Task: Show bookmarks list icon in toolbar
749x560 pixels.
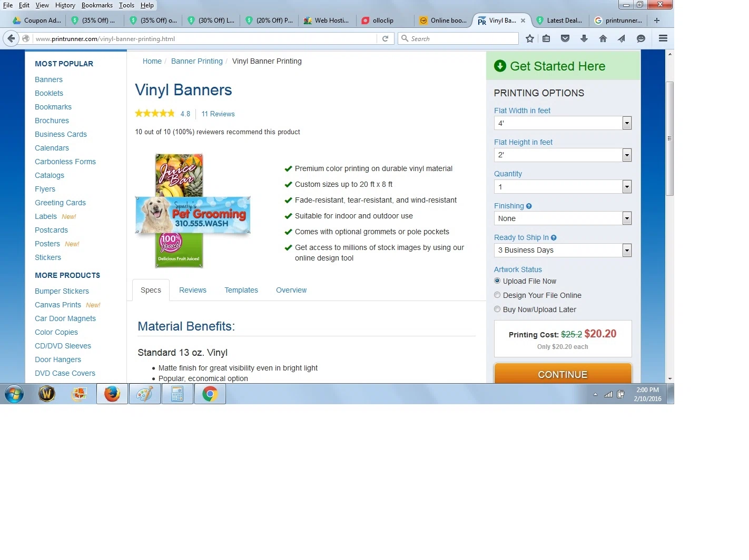Action: [x=546, y=38]
